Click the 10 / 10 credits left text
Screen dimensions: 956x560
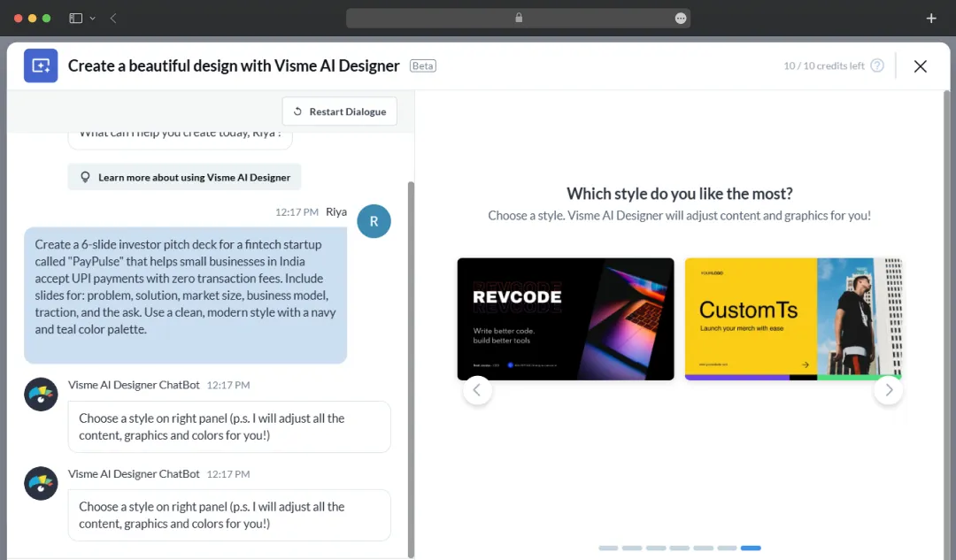(824, 65)
